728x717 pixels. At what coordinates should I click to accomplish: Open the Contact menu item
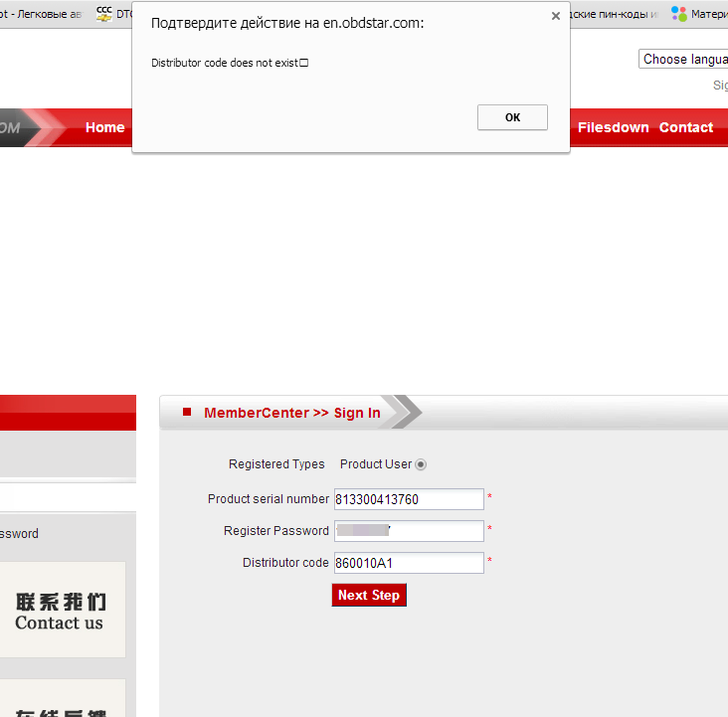pyautogui.click(x=686, y=127)
